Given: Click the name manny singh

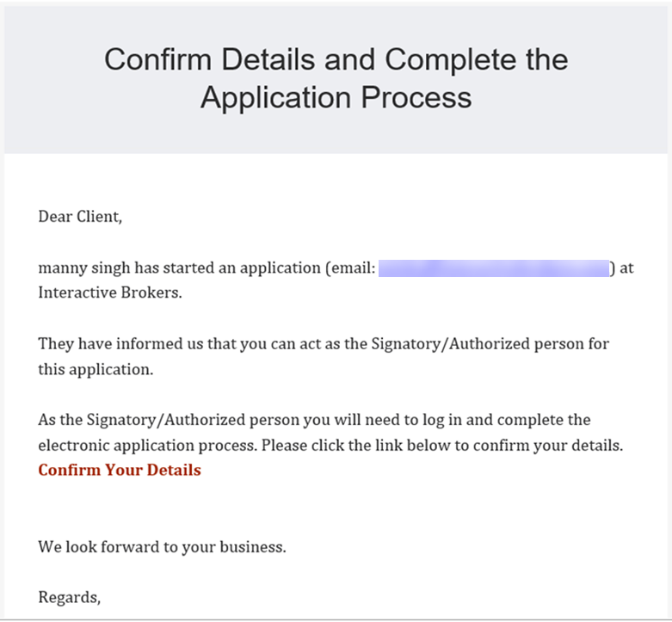Looking at the screenshot, I should pos(84,268).
